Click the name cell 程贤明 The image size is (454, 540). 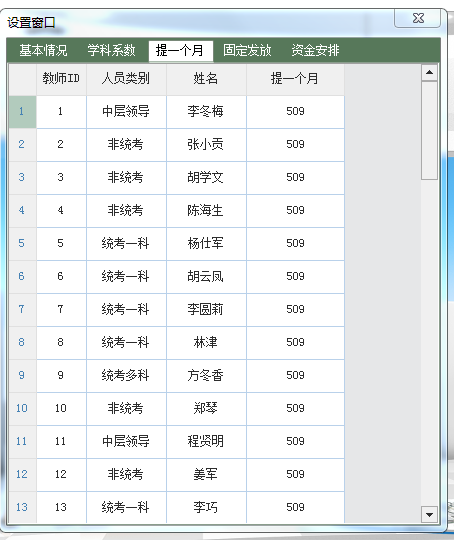tap(206, 442)
